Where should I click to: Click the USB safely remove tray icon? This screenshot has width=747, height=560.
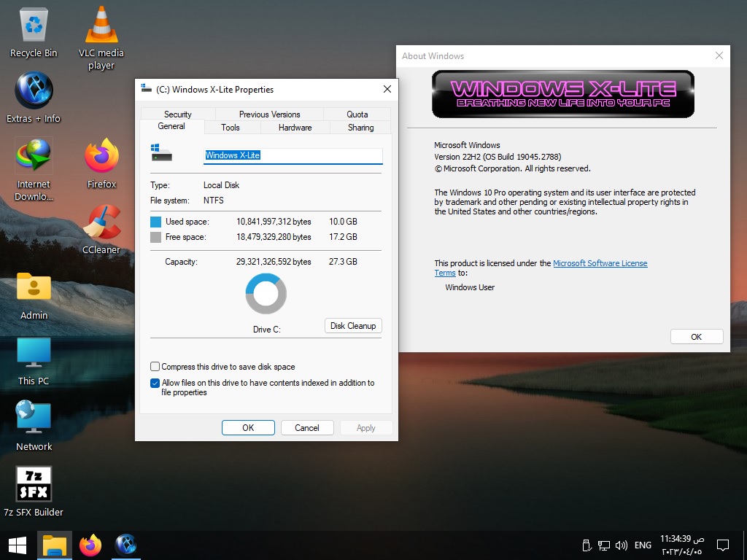[587, 545]
